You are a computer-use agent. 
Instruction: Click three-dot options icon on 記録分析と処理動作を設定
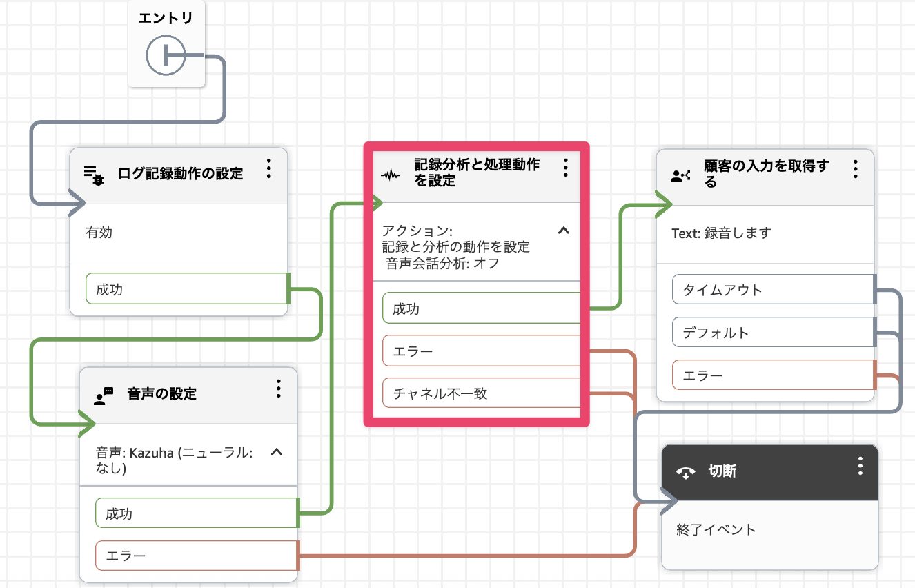pos(565,167)
